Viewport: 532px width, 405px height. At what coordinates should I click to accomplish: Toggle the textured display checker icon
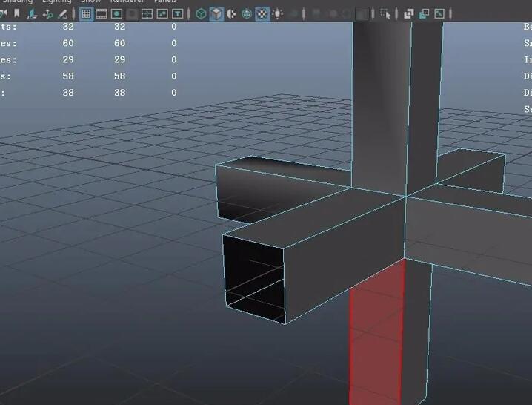pyautogui.click(x=262, y=13)
